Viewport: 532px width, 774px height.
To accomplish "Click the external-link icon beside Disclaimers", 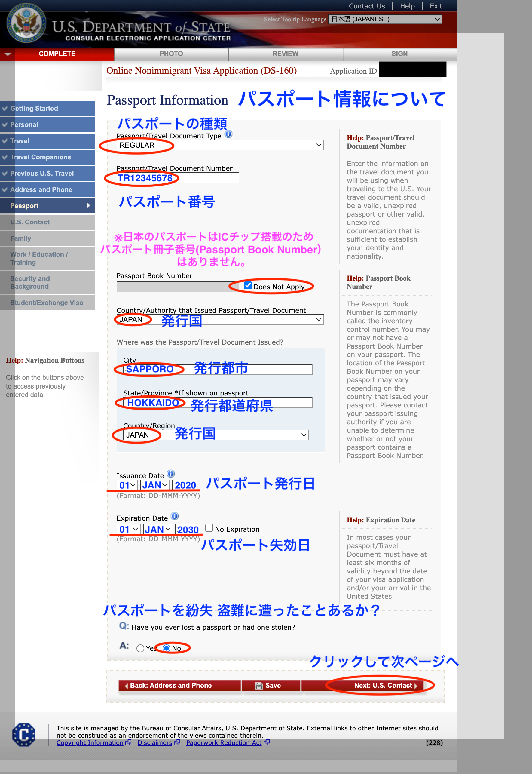I will coord(177,743).
